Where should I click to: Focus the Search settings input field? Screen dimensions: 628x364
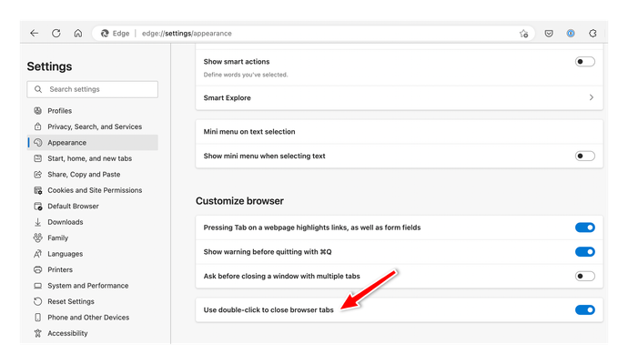[93, 89]
